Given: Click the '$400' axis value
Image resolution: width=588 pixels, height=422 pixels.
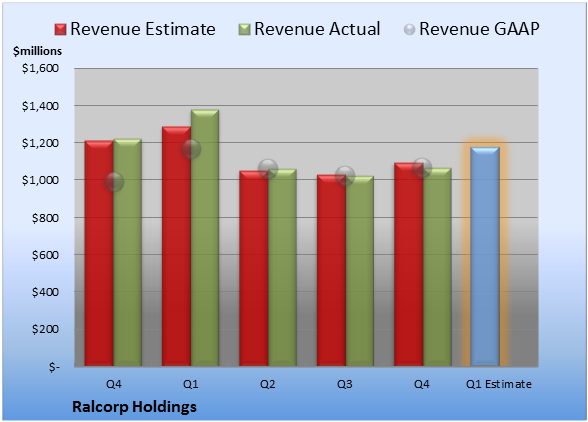Looking at the screenshot, I should pyautogui.click(x=45, y=291).
